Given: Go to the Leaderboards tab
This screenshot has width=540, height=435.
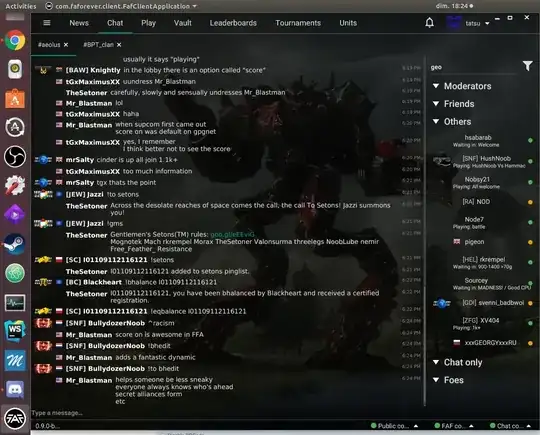Looking at the screenshot, I should [233, 23].
